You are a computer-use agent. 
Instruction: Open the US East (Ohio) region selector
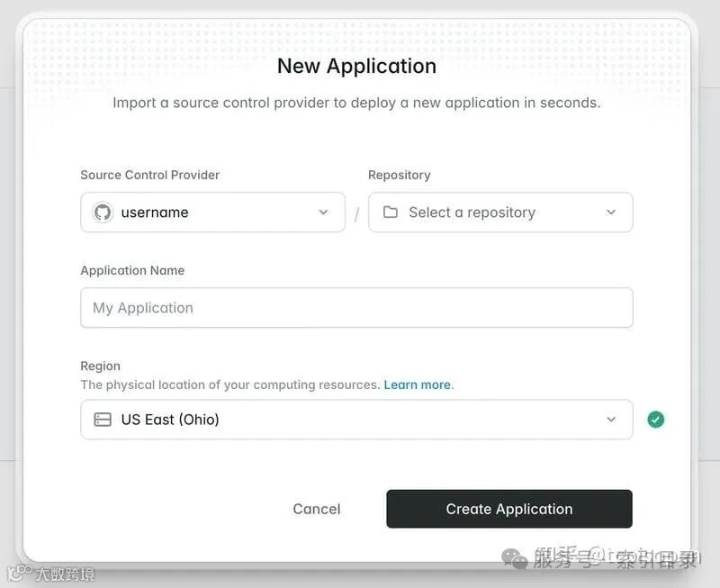coord(356,420)
